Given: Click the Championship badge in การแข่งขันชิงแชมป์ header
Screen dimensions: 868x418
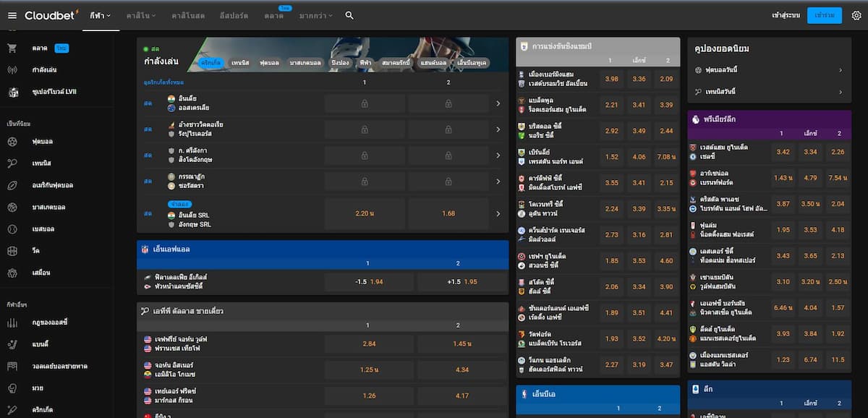Looking at the screenshot, I should click(x=524, y=46).
